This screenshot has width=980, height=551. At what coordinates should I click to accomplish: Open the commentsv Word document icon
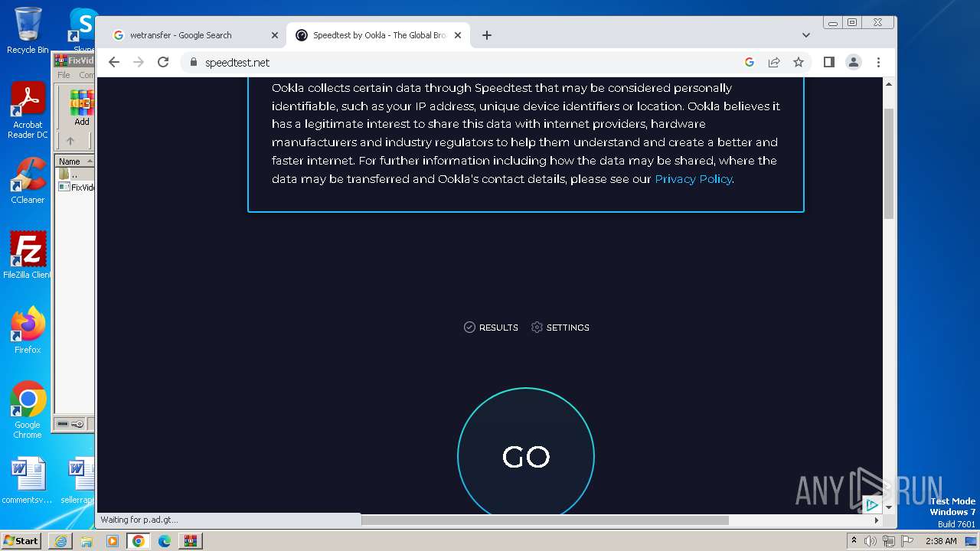click(28, 481)
